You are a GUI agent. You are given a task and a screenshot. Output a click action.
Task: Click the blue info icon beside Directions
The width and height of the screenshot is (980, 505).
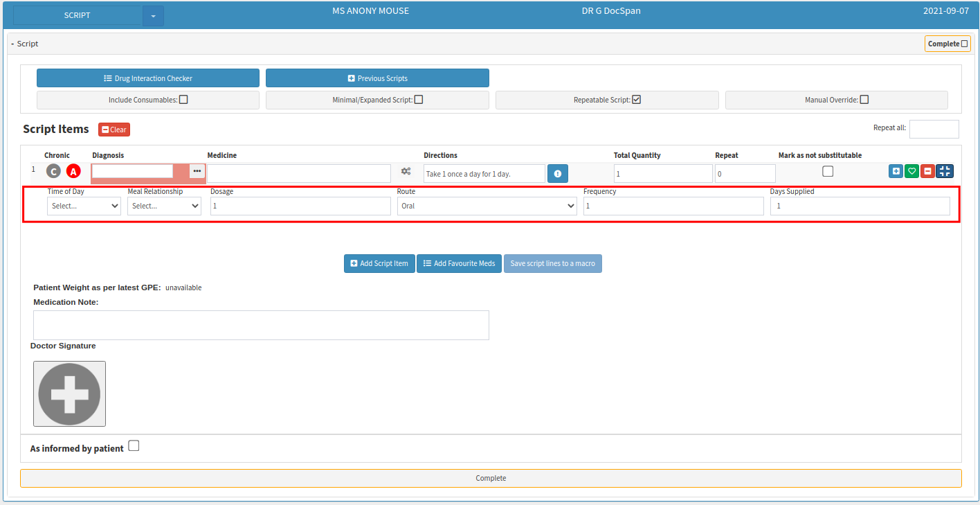[x=557, y=174]
